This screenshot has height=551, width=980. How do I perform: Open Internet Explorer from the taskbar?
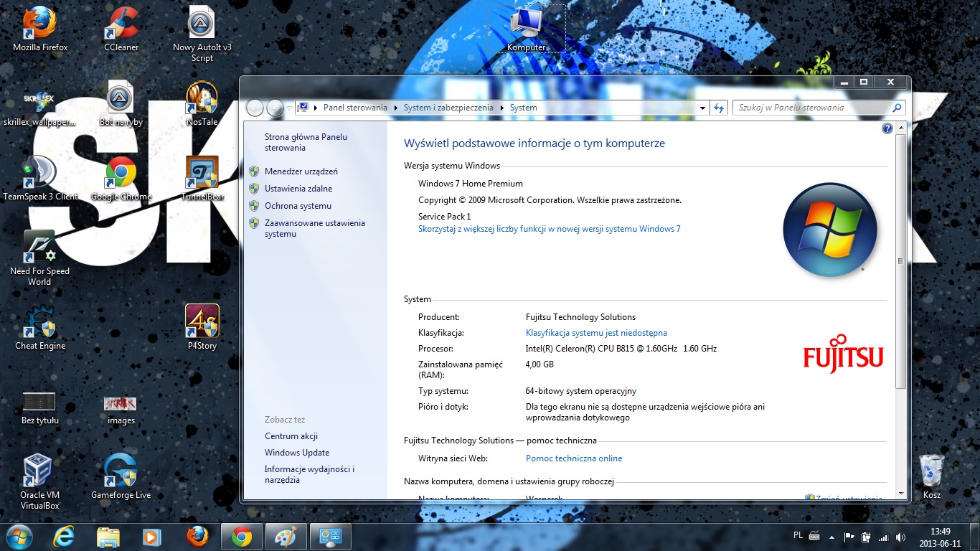pyautogui.click(x=65, y=537)
